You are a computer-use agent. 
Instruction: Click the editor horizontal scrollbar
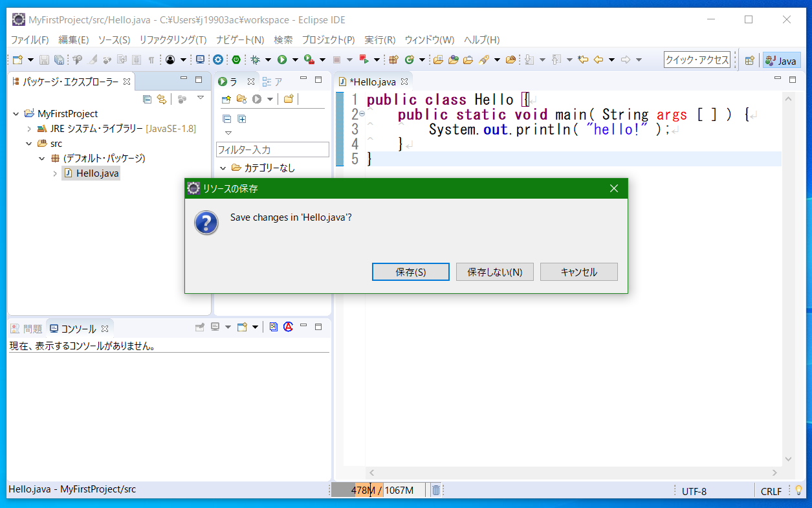point(572,473)
